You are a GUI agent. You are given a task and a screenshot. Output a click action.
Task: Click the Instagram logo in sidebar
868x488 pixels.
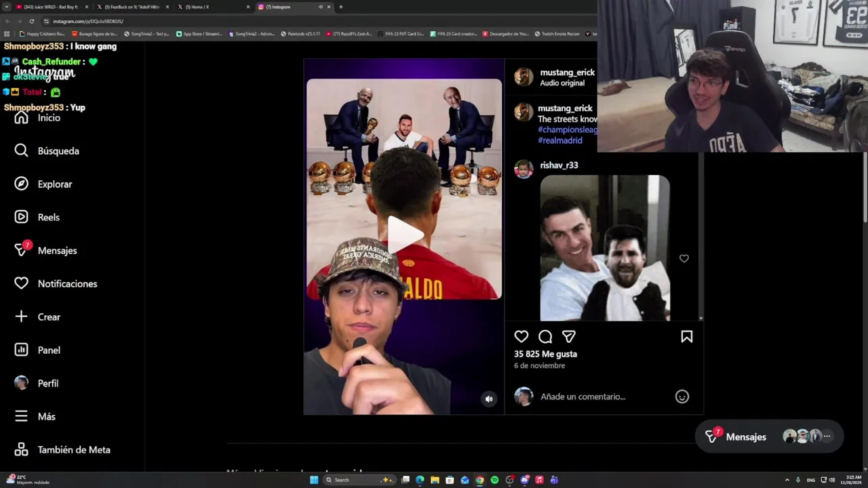click(44, 73)
